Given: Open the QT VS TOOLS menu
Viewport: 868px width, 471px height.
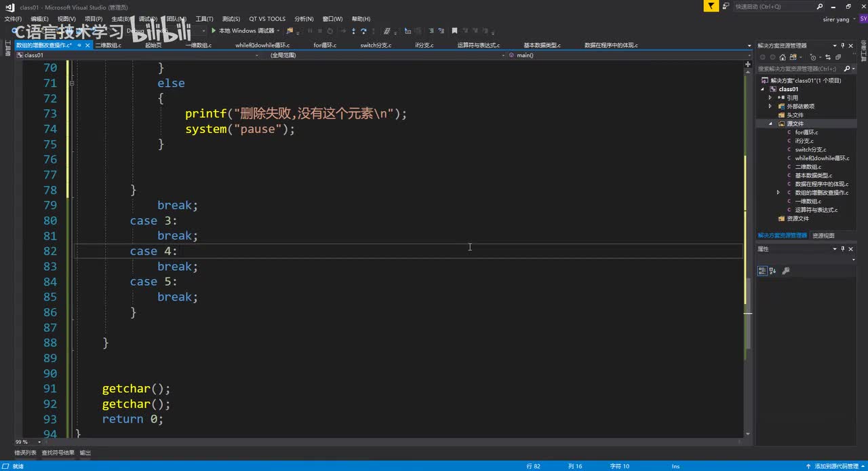Looking at the screenshot, I should (267, 19).
